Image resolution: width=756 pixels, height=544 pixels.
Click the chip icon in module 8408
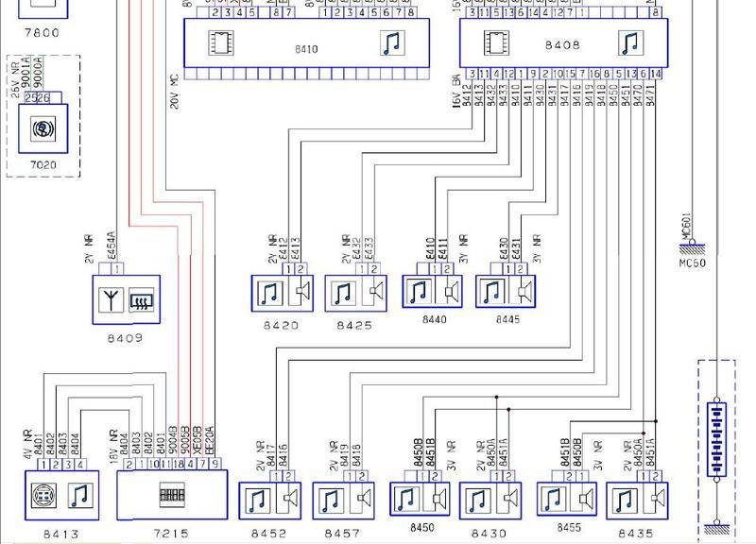(493, 44)
